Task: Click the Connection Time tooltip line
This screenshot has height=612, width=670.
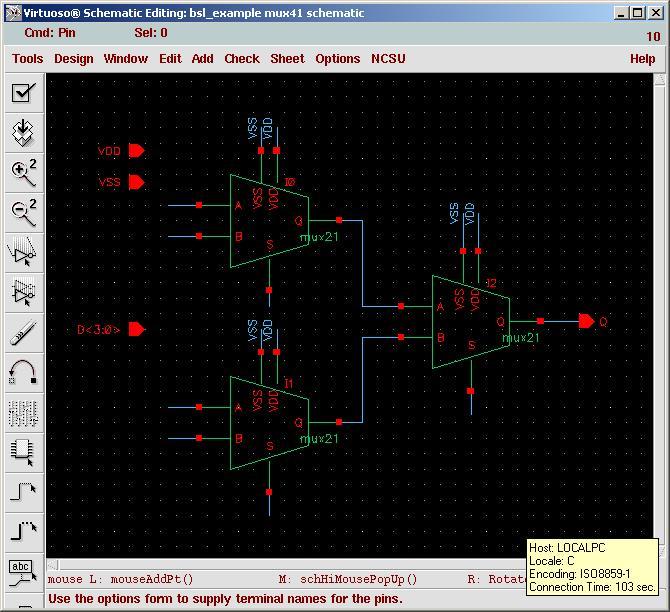Action: (592, 587)
